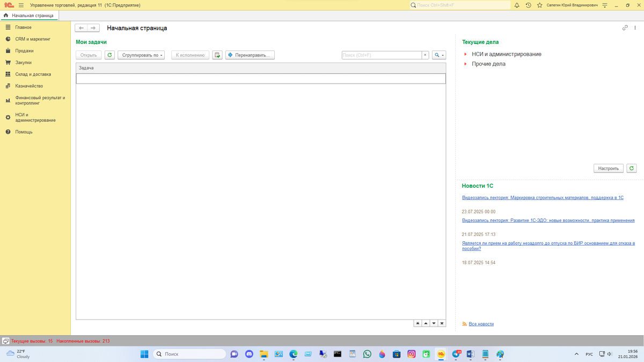
Task: Open service settings menu next to user name
Action: click(x=605, y=5)
